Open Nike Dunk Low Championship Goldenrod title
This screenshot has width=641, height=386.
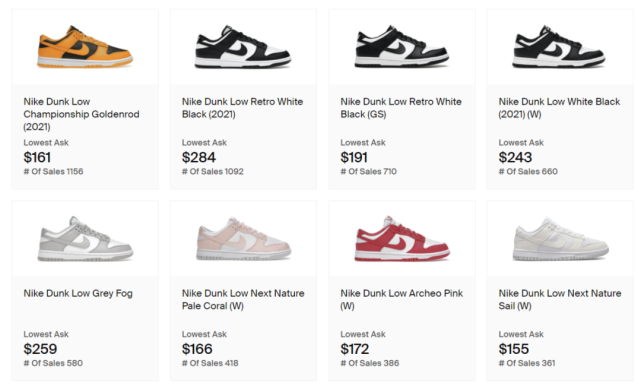[x=81, y=114]
